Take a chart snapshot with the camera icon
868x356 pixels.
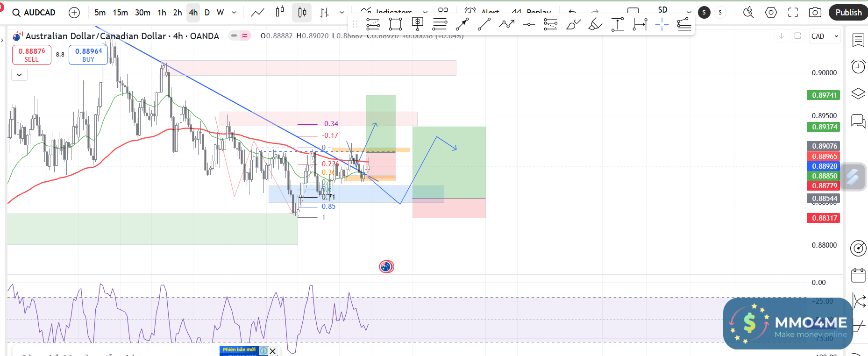815,13
